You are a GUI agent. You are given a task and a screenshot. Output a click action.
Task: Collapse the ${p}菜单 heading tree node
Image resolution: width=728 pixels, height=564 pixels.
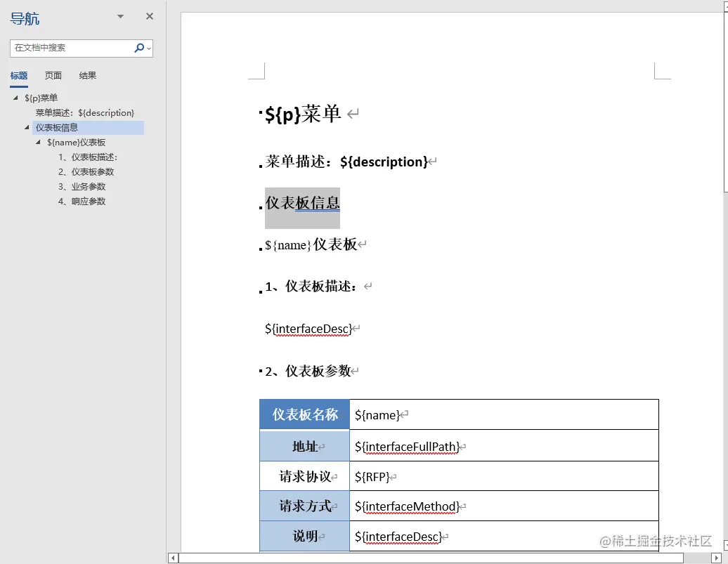pos(15,98)
